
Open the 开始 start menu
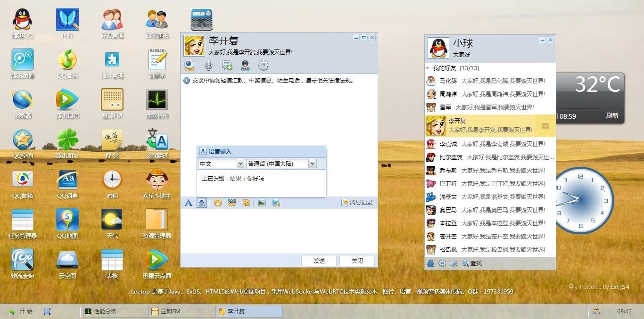tap(21, 311)
